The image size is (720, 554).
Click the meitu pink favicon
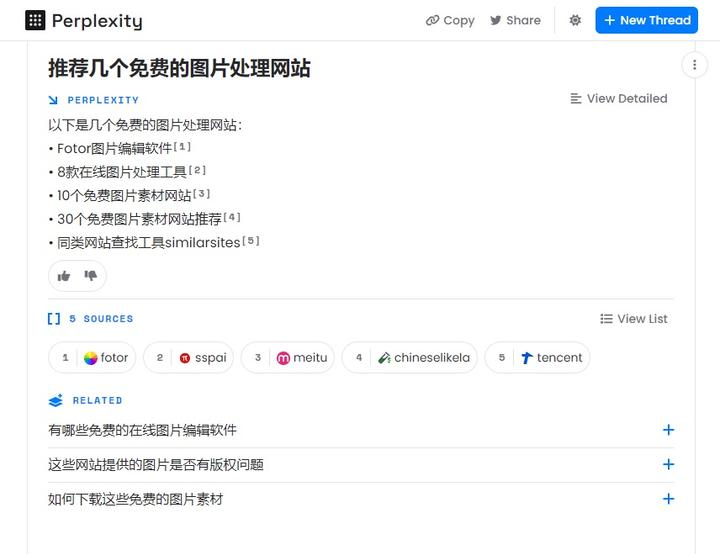283,358
